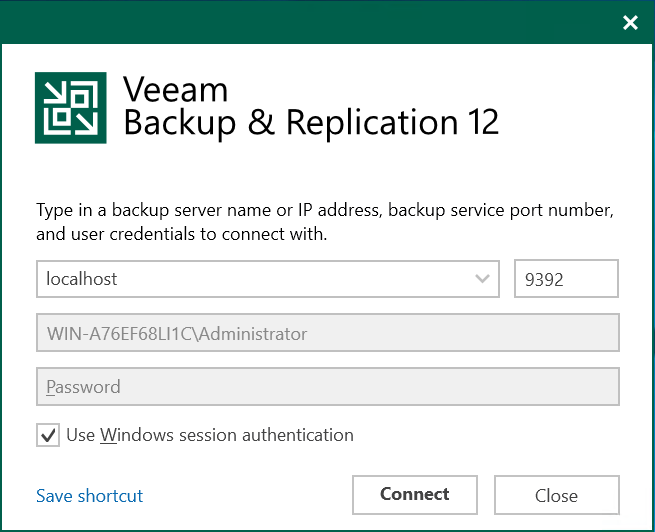Focus the port number field showing 9392
The width and height of the screenshot is (655, 532).
pos(566,279)
